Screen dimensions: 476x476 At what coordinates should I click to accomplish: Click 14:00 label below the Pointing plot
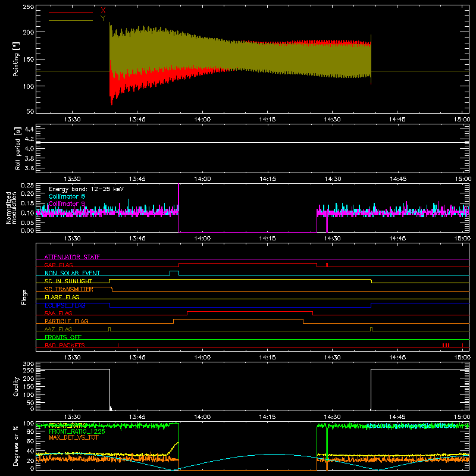tap(202, 120)
